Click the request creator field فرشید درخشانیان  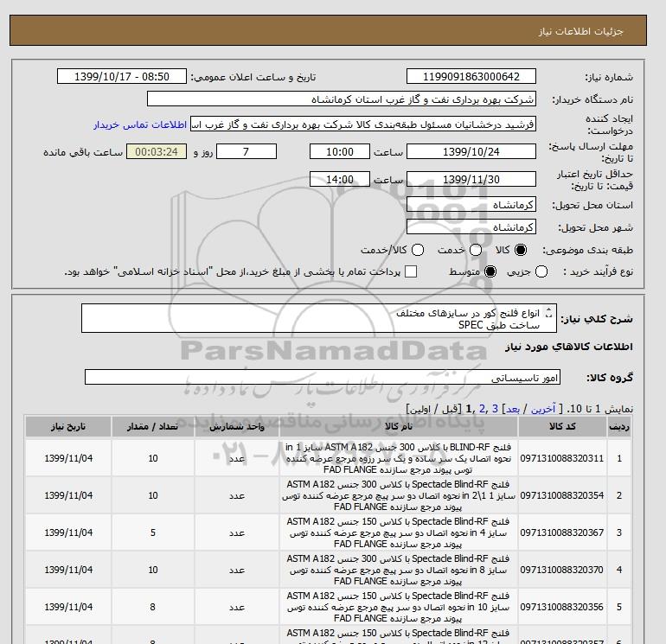(363, 124)
